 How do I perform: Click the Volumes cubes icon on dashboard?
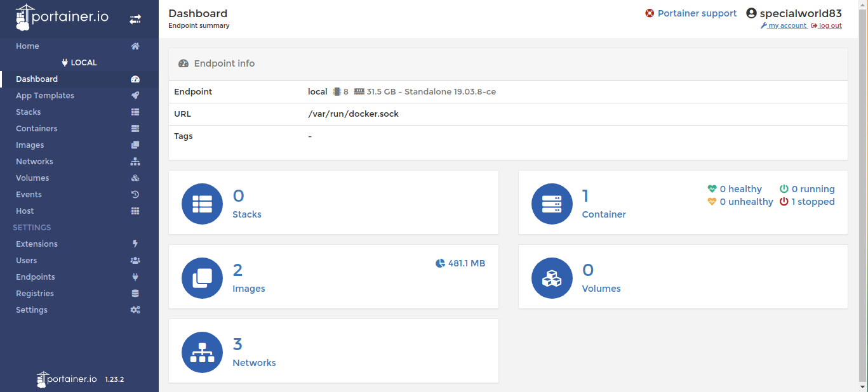click(551, 278)
